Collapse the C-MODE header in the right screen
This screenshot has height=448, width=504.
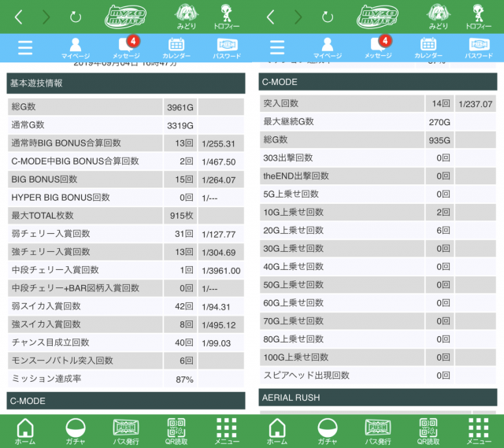[378, 82]
